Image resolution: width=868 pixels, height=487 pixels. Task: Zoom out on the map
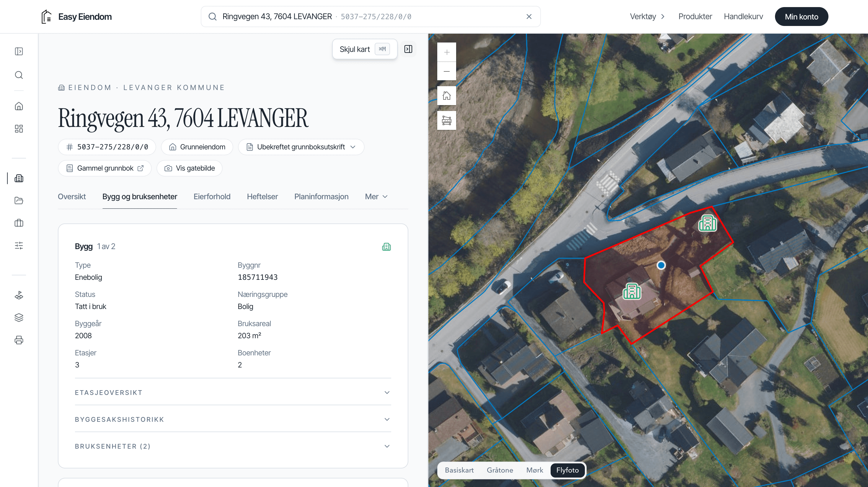point(446,71)
